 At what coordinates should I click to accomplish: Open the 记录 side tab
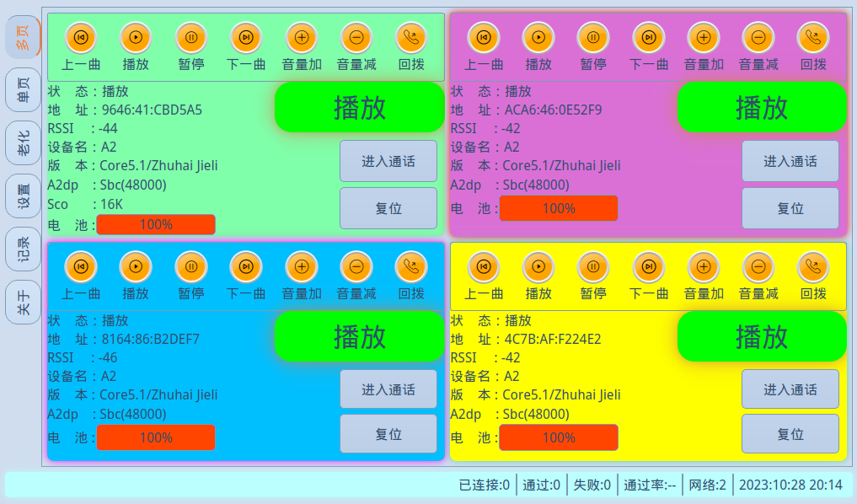[x=23, y=249]
